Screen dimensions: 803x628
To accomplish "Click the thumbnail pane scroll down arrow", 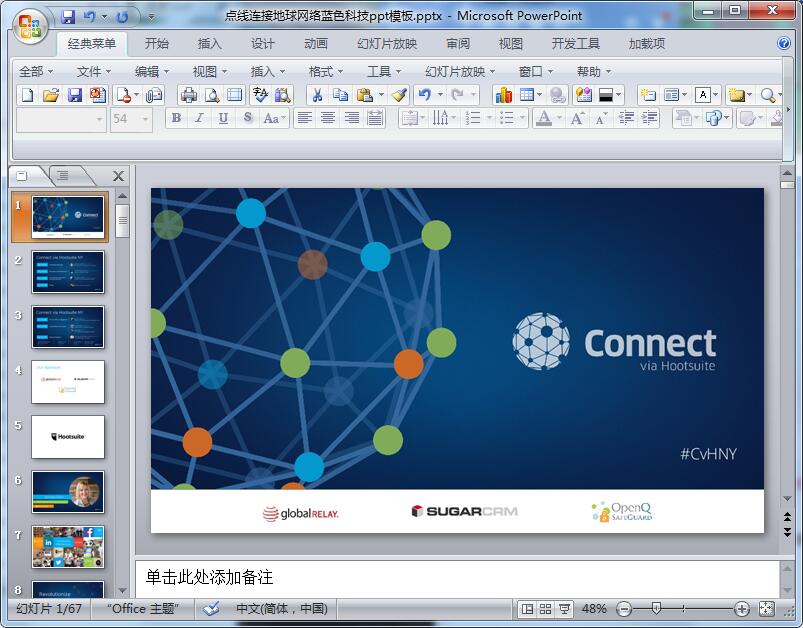I will pos(122,591).
